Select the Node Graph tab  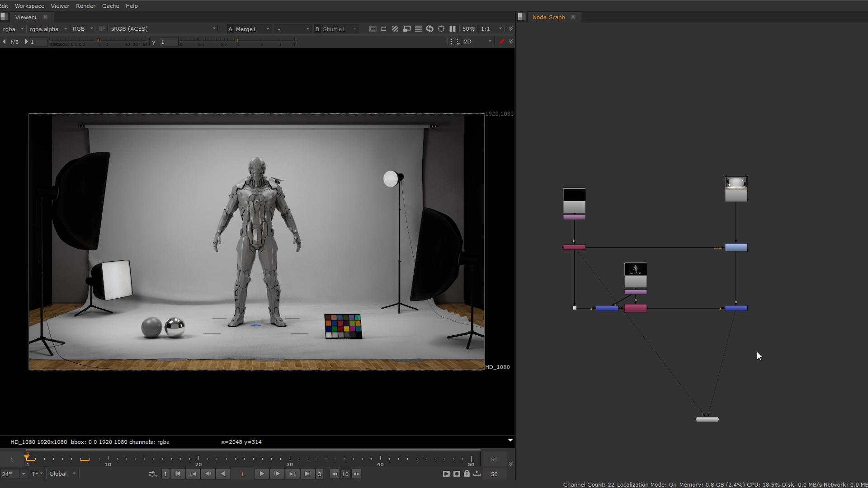(x=547, y=17)
